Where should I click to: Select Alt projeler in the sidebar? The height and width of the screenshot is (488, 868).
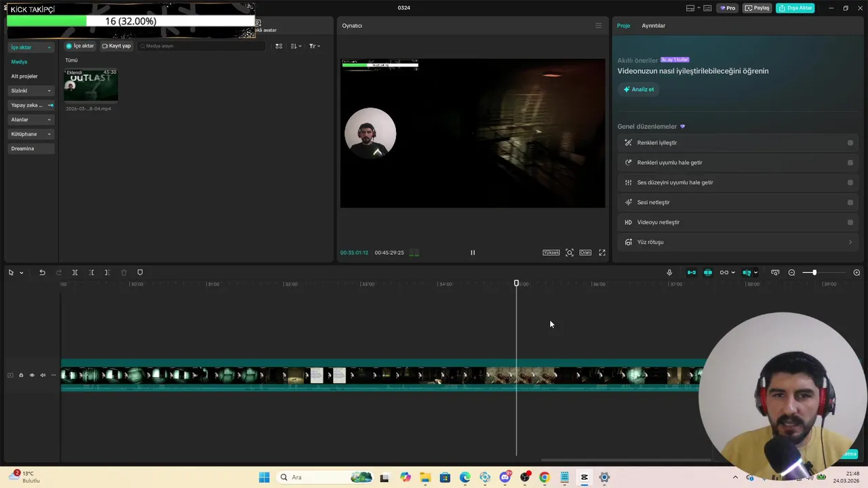click(24, 77)
